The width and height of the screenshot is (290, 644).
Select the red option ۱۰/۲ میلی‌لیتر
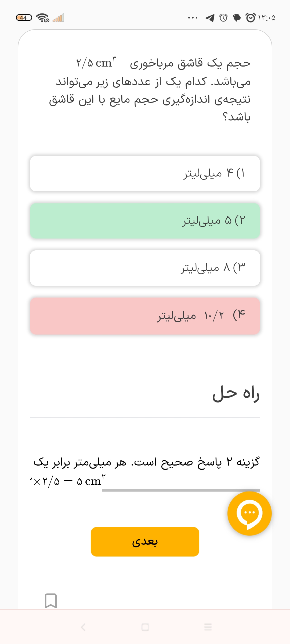[145, 316]
